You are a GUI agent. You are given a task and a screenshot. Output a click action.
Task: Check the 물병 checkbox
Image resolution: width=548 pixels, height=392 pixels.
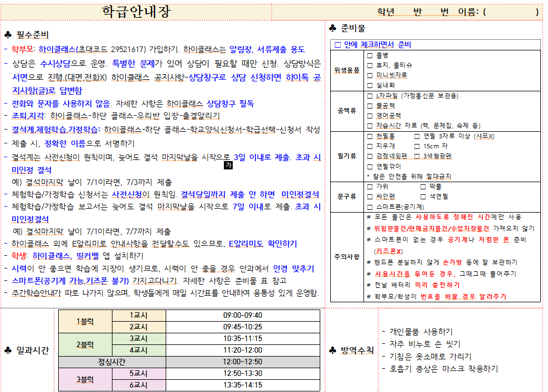(x=370, y=55)
